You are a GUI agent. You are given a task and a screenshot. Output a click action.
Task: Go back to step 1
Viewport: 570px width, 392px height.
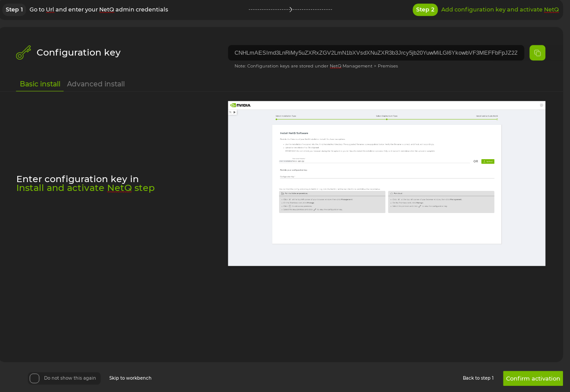coord(478,378)
